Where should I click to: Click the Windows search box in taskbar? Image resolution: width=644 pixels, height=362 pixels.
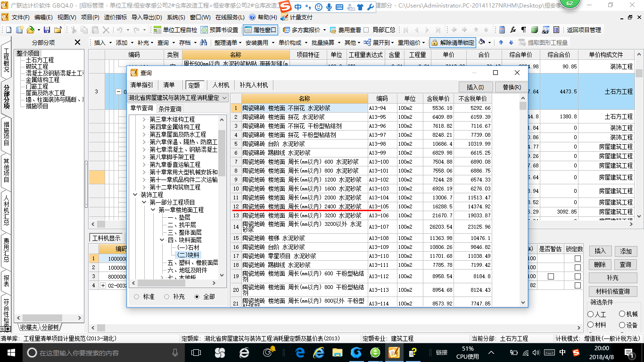pyautogui.click(x=103, y=353)
